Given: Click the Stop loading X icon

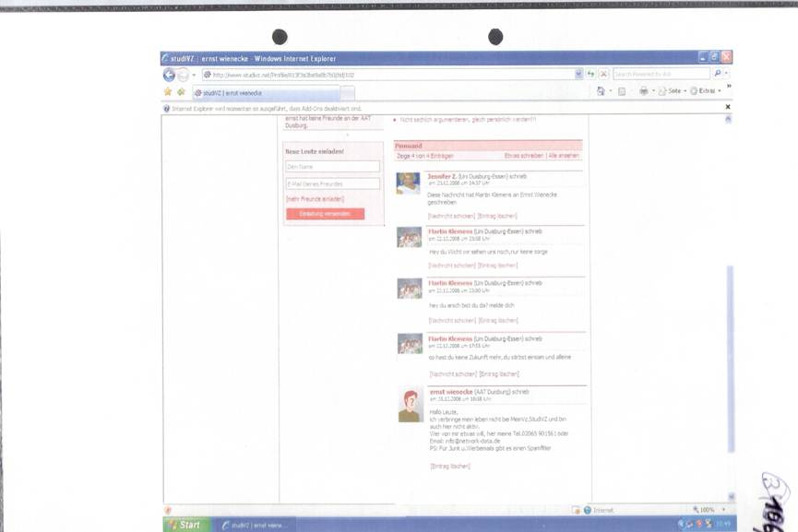Looking at the screenshot, I should [x=603, y=74].
